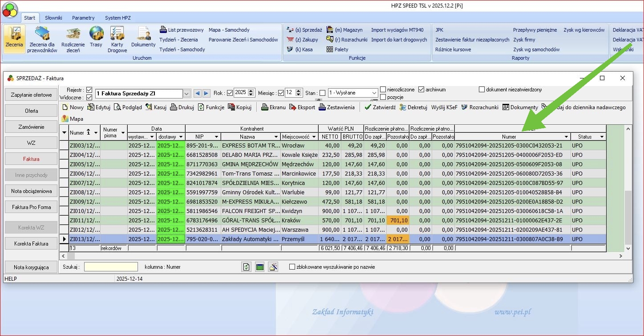Uncheck the archiwum checkbox
This screenshot has width=644, height=336.
point(421,90)
